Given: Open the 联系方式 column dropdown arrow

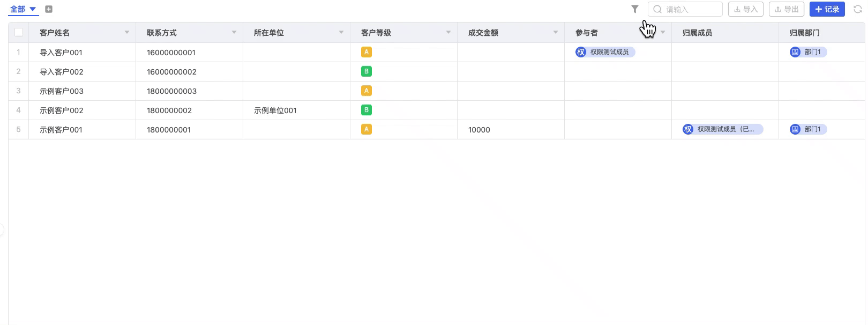Looking at the screenshot, I should [x=234, y=32].
